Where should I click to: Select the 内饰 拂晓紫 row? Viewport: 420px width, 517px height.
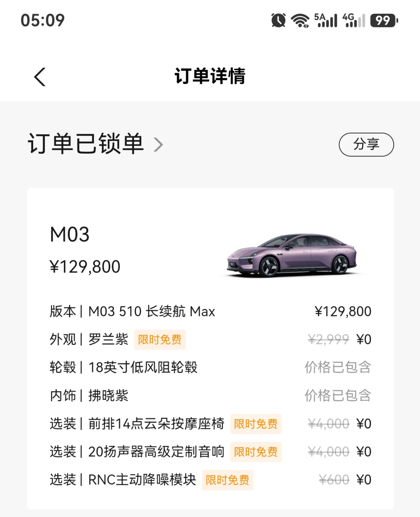click(210, 395)
